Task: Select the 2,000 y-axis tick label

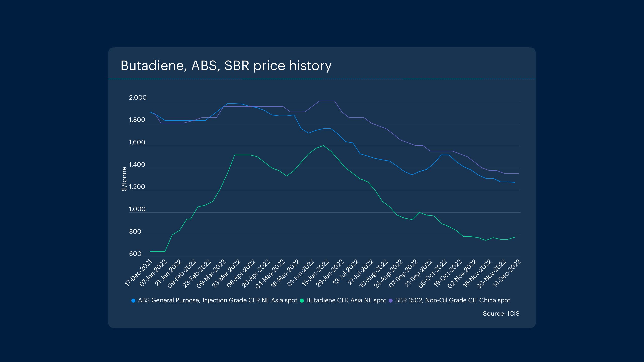Action: (x=138, y=98)
